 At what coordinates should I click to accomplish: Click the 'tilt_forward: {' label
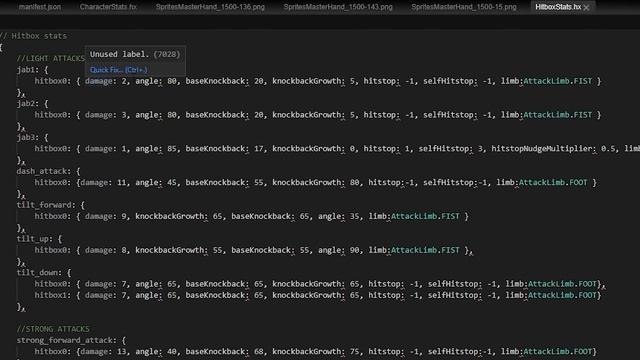(51, 205)
